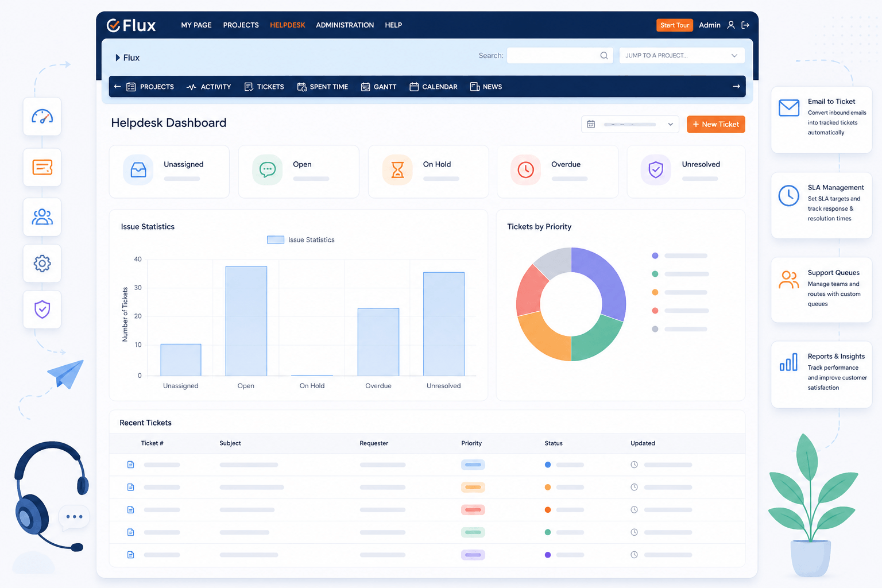
Task: Switch to the Projects tab in the project bar
Action: point(150,87)
